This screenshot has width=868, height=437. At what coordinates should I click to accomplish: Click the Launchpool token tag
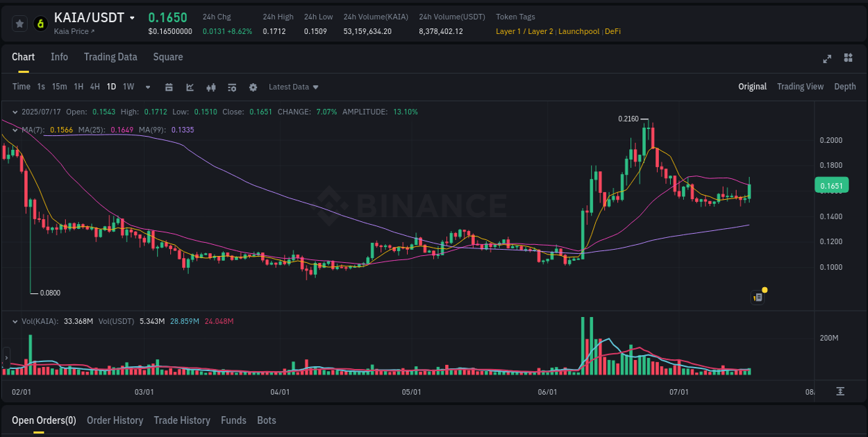[x=581, y=31]
